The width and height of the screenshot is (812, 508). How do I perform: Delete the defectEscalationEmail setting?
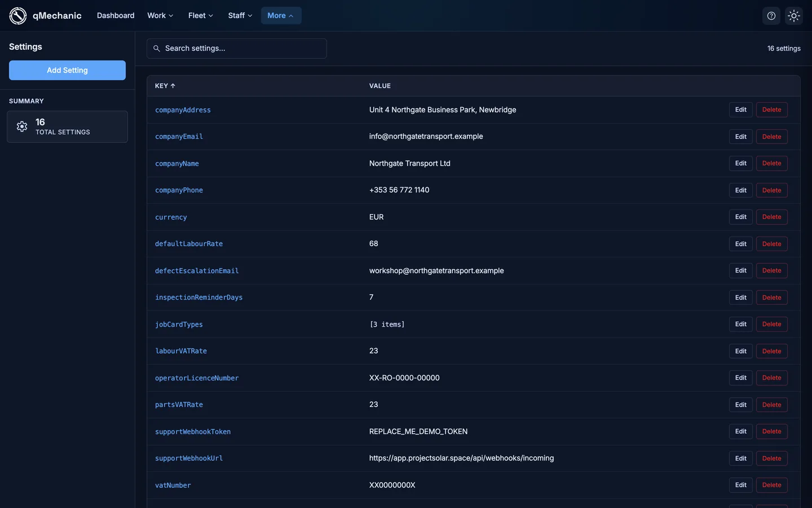point(772,271)
